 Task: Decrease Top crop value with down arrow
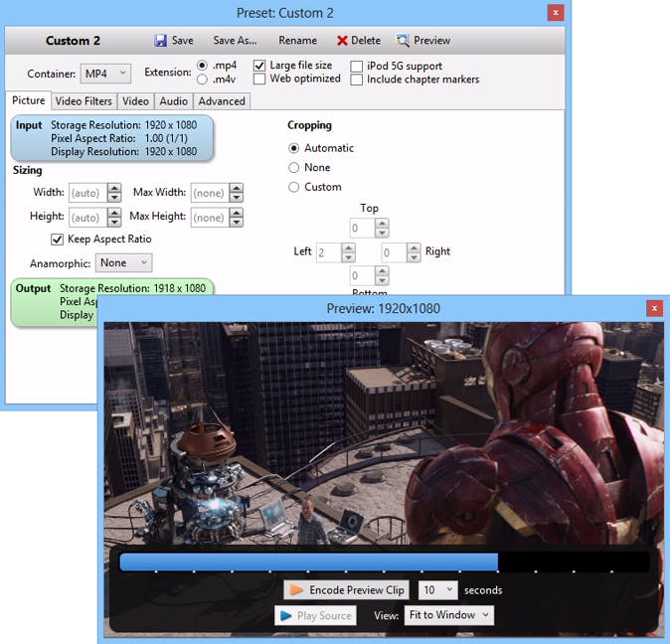[382, 233]
